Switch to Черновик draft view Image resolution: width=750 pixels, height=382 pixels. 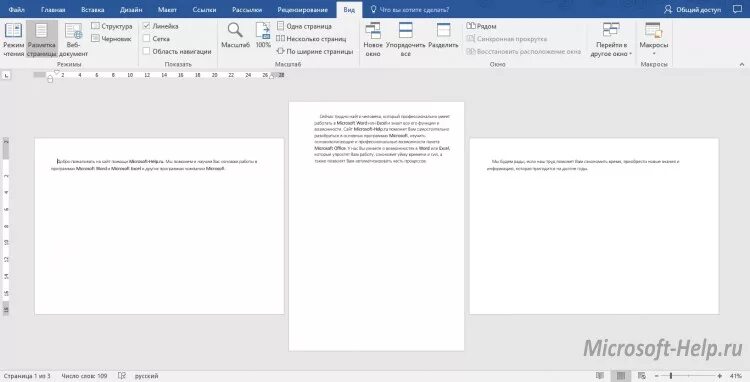[111, 39]
